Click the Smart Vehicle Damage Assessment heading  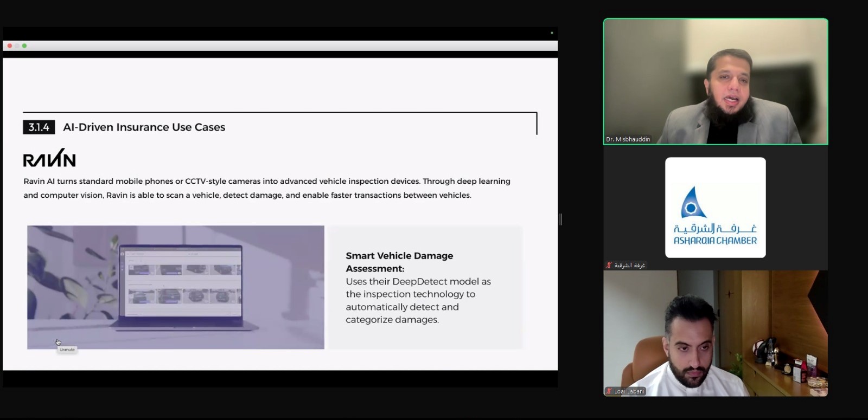pos(399,262)
